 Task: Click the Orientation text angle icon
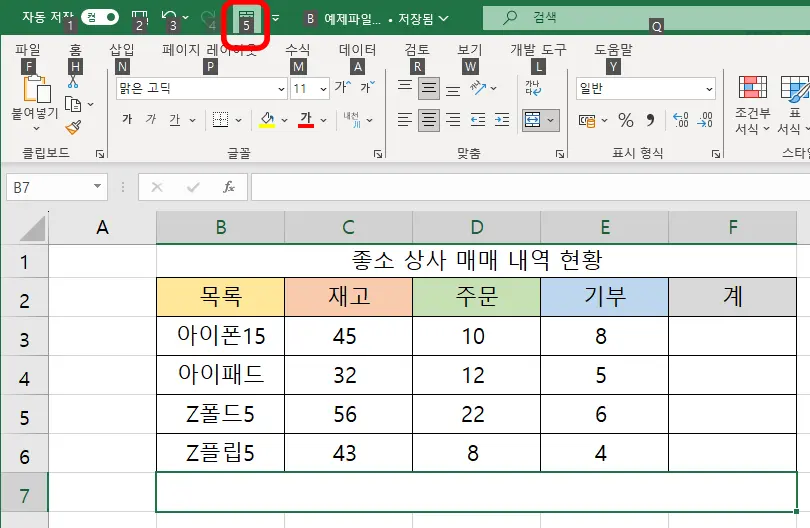(478, 88)
